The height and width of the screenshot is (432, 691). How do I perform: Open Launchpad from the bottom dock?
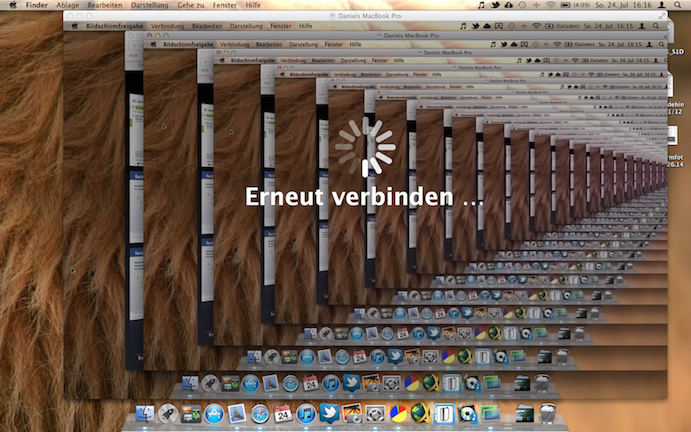168,414
